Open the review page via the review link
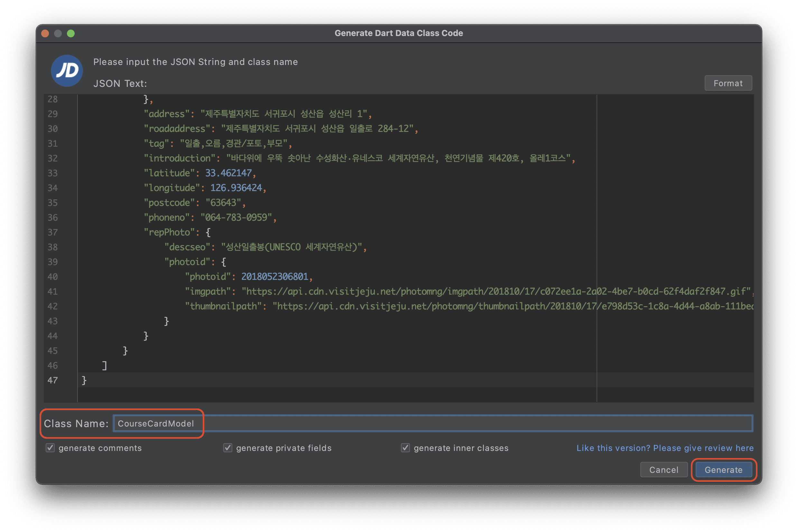This screenshot has height=532, width=798. [664, 448]
